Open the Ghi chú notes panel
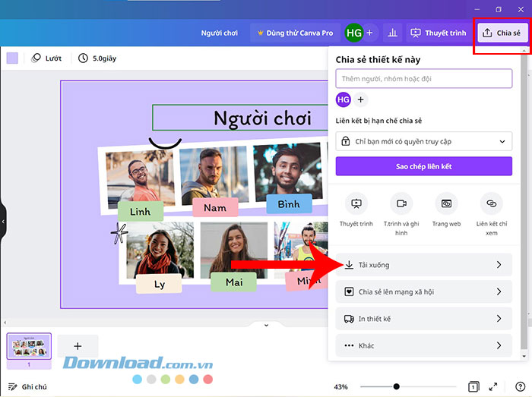This screenshot has width=532, height=397. pos(27,386)
